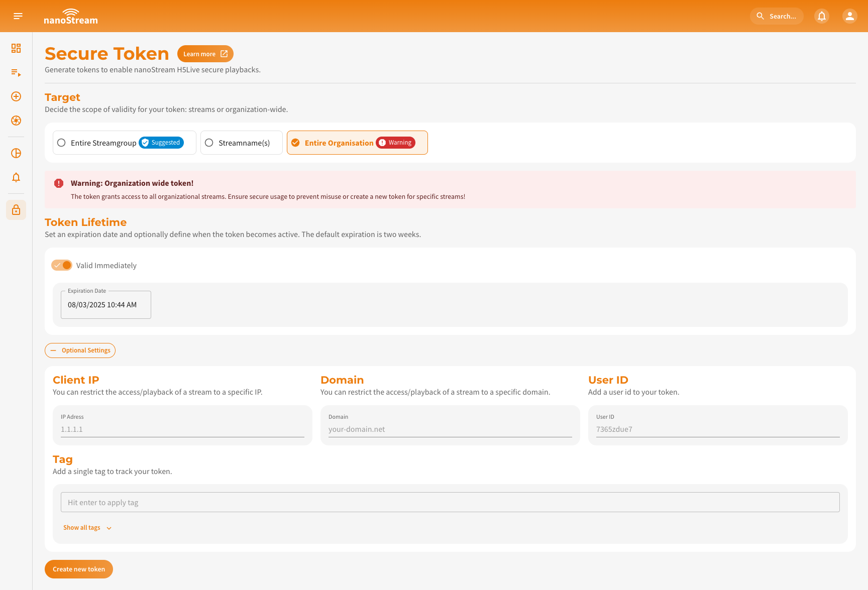Screen dimensions: 868x590
Task: Focus the Search field in header
Action: (x=777, y=16)
